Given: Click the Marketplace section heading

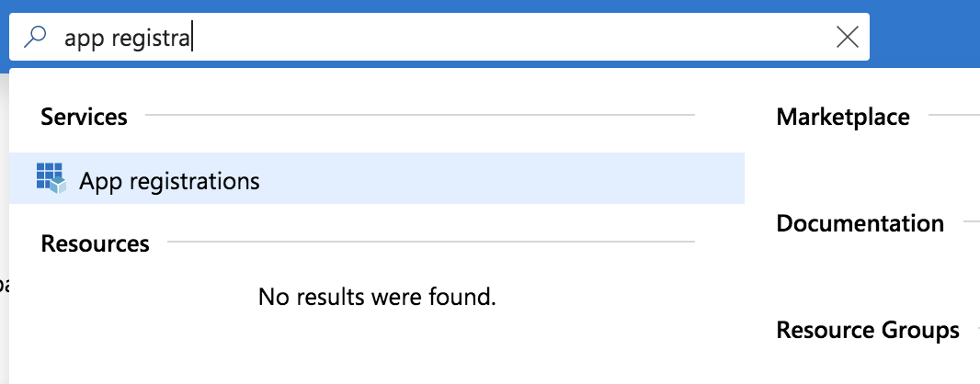Looking at the screenshot, I should tap(843, 117).
